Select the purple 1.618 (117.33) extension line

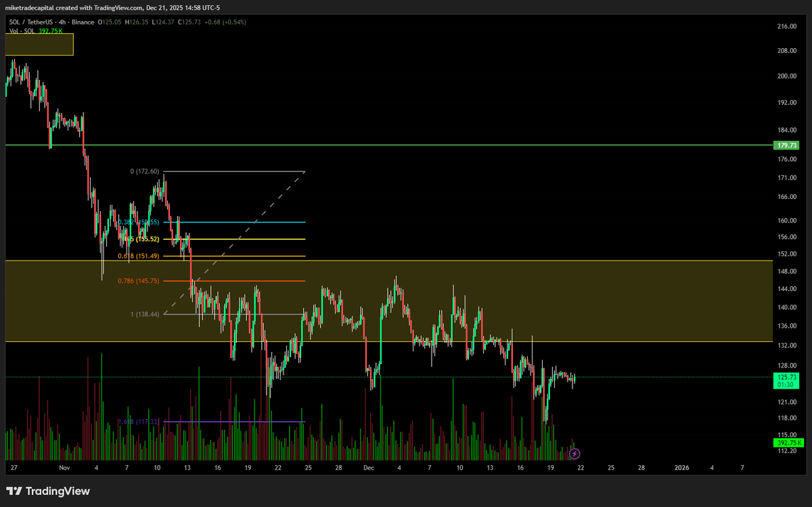pos(234,422)
